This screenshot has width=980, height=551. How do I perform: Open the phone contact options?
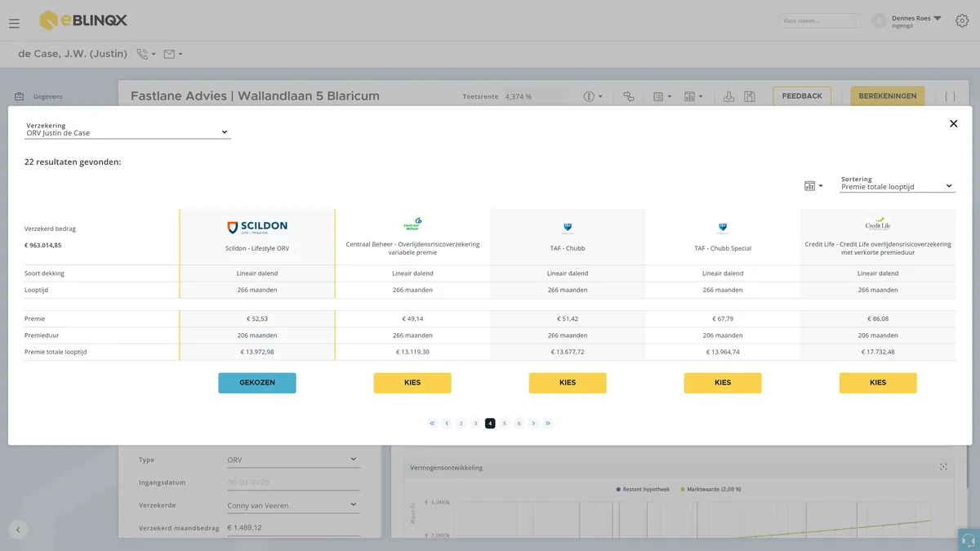[146, 54]
